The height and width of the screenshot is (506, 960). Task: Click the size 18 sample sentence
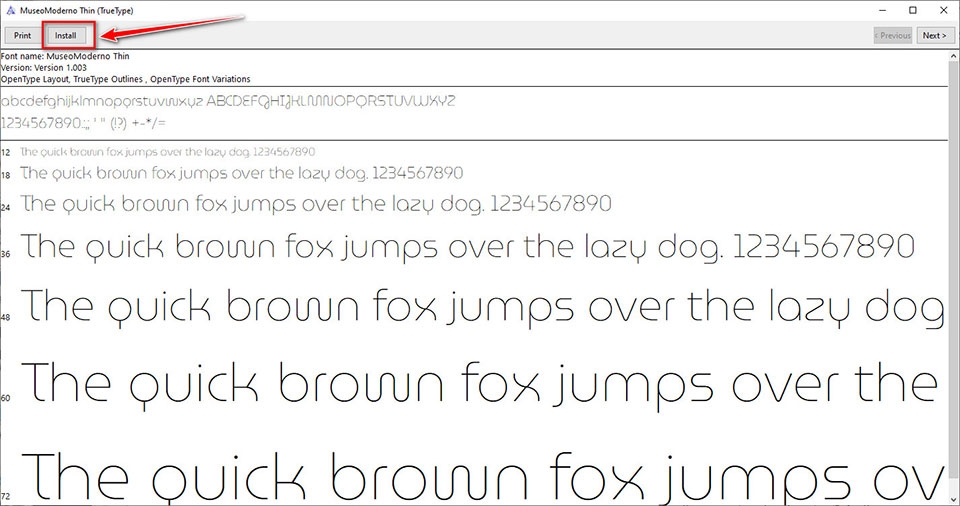242,173
